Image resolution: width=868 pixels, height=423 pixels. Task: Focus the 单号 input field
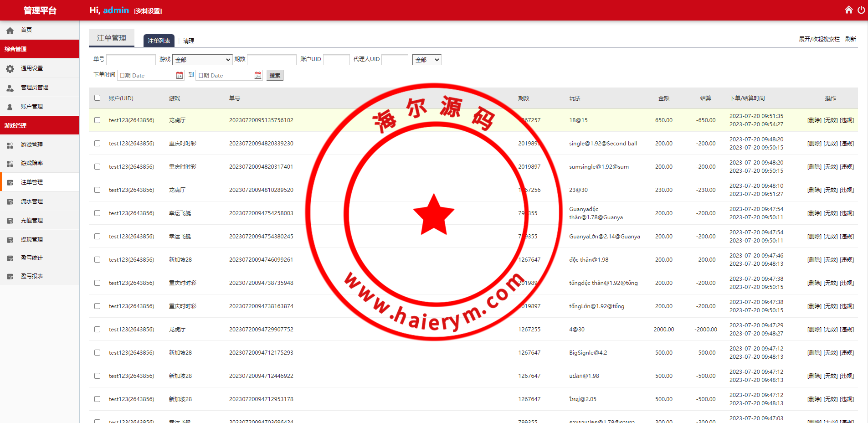pyautogui.click(x=131, y=60)
